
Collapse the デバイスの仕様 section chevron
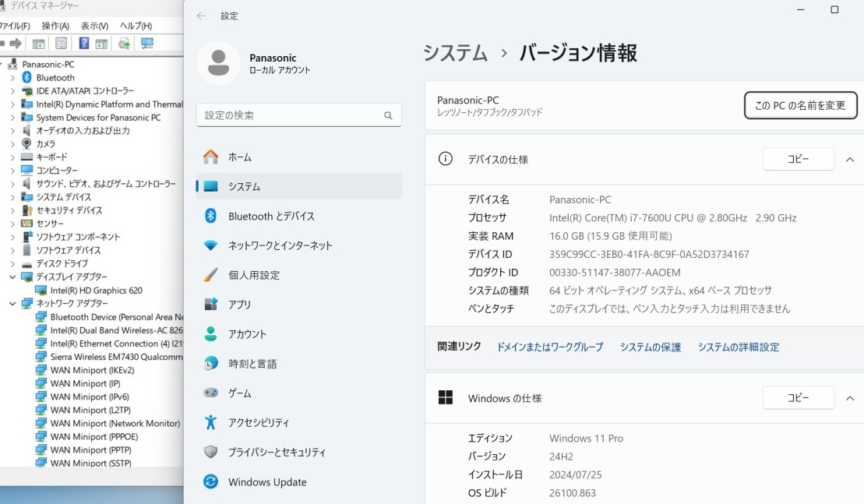pos(850,160)
